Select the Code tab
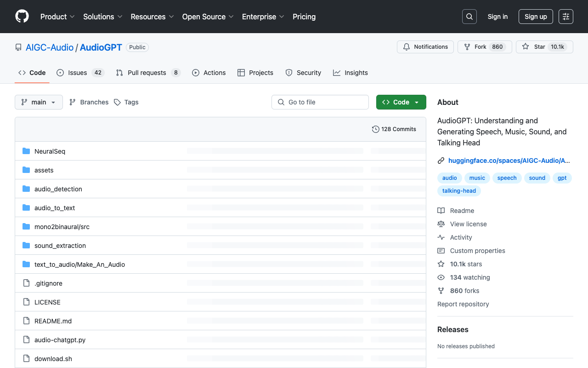 32,73
